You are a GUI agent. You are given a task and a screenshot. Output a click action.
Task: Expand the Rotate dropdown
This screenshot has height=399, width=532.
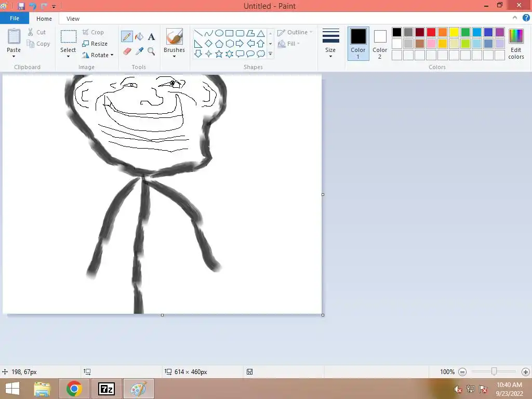coord(112,55)
